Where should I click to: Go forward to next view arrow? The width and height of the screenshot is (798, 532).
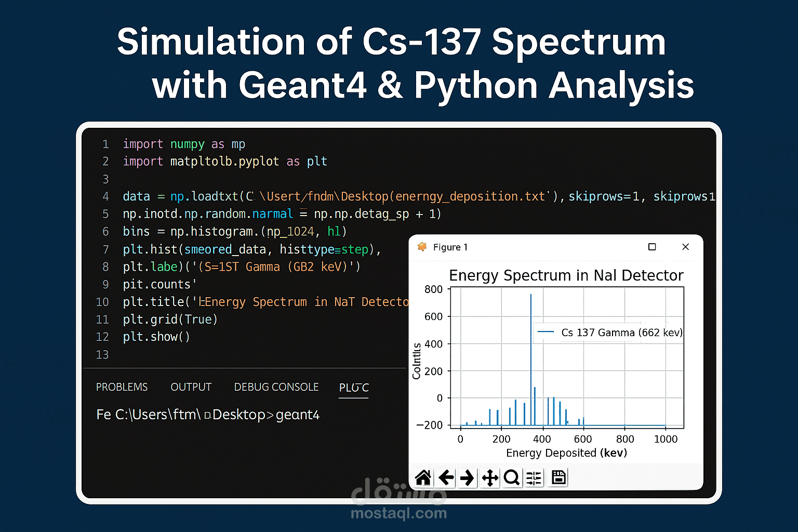point(468,477)
